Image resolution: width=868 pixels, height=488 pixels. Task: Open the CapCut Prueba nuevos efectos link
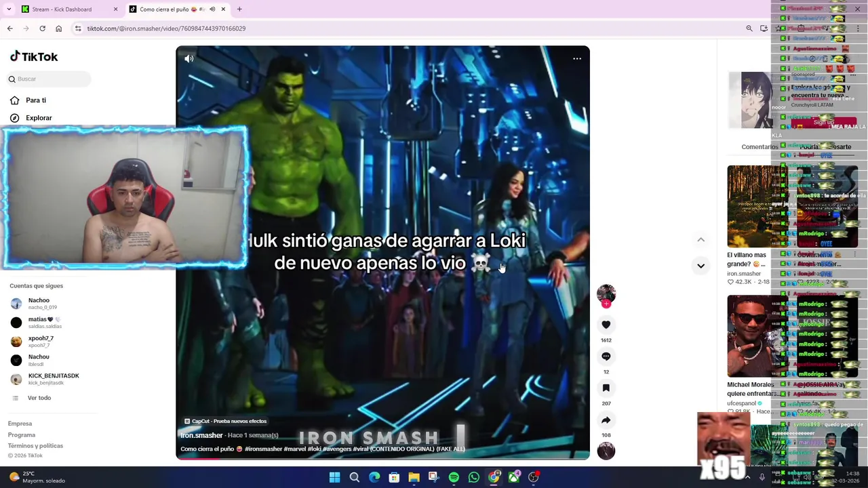226,421
